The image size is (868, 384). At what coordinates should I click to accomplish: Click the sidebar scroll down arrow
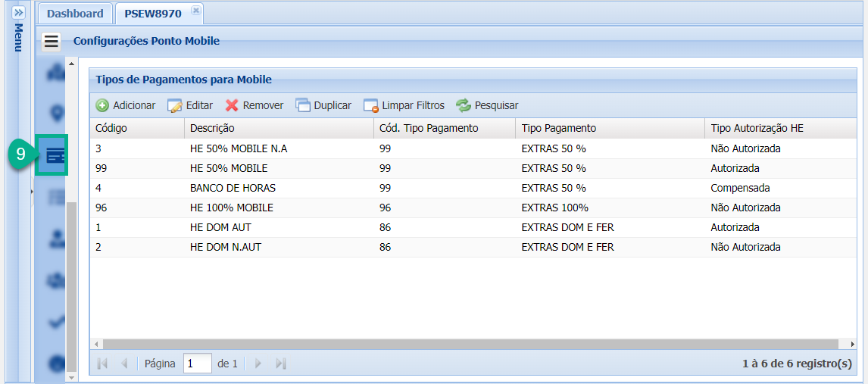pos(71,377)
